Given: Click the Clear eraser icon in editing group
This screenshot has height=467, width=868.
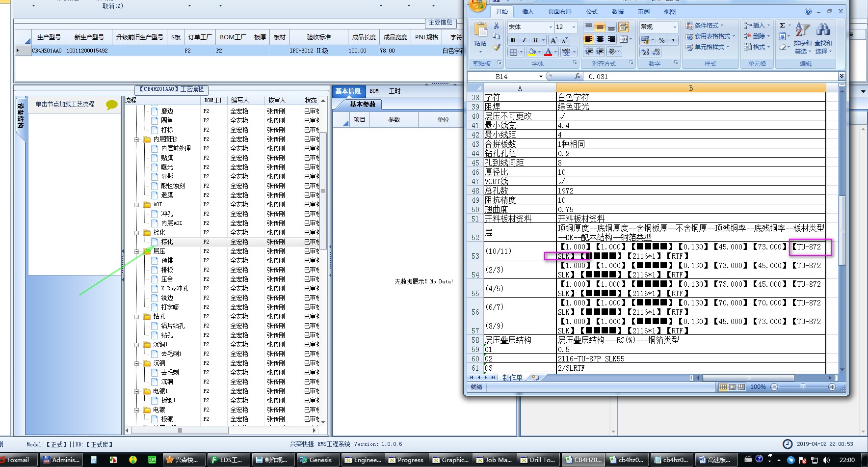Looking at the screenshot, I should 782,47.
